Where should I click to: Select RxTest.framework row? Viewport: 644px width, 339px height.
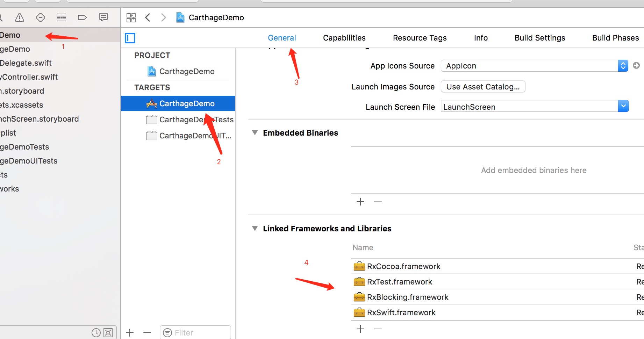coord(497,282)
